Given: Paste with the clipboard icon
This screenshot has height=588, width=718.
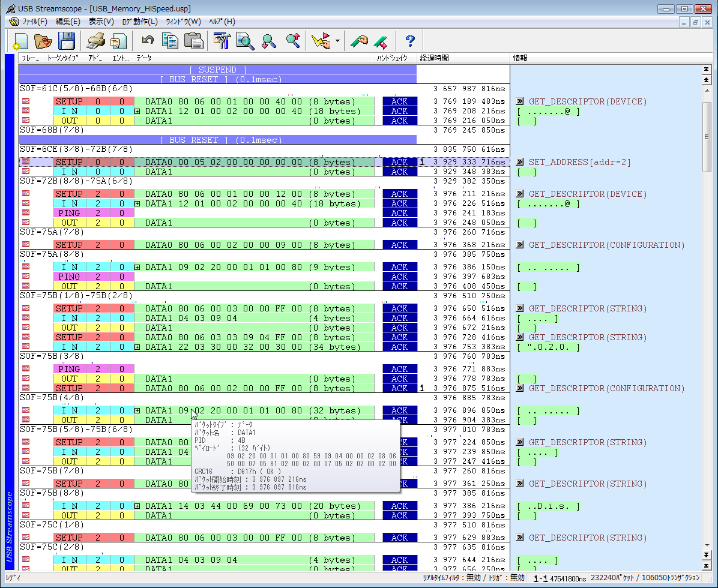Looking at the screenshot, I should tap(194, 41).
